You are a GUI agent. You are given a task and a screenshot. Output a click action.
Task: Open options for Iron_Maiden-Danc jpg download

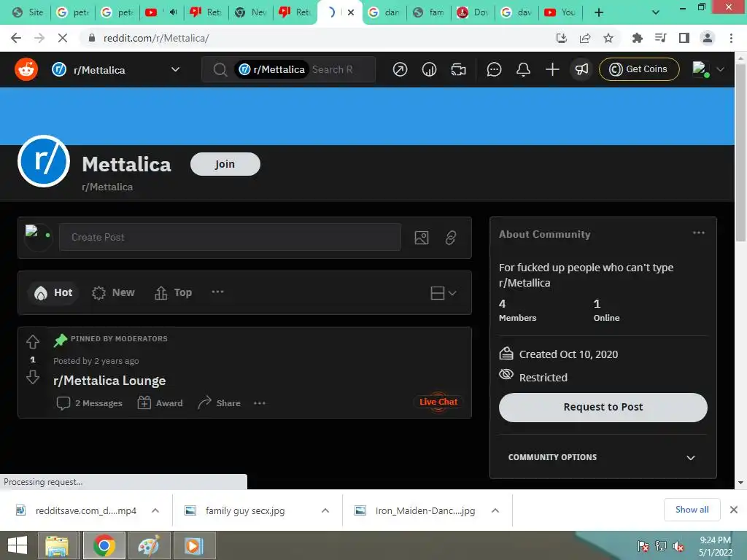coord(495,510)
